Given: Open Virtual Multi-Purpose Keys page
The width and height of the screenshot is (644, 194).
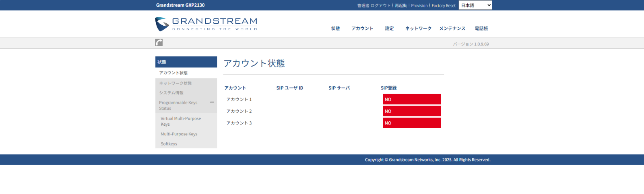Looking at the screenshot, I should [x=181, y=121].
